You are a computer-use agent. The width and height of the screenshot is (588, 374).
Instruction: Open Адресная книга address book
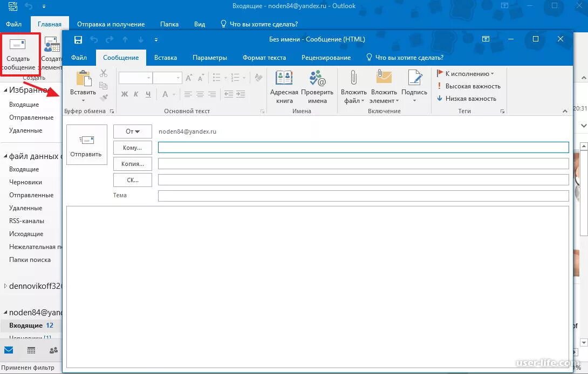tap(284, 87)
